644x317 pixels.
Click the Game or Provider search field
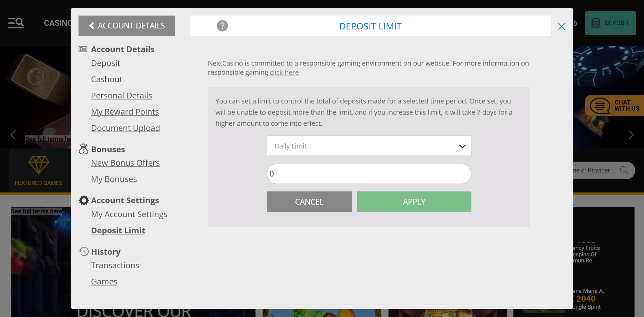(604, 170)
